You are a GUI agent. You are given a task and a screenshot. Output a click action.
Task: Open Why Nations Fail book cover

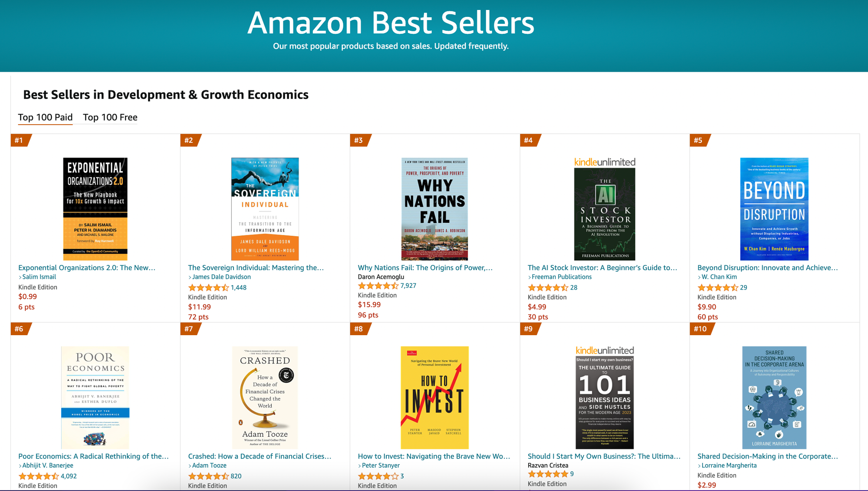[x=434, y=209]
